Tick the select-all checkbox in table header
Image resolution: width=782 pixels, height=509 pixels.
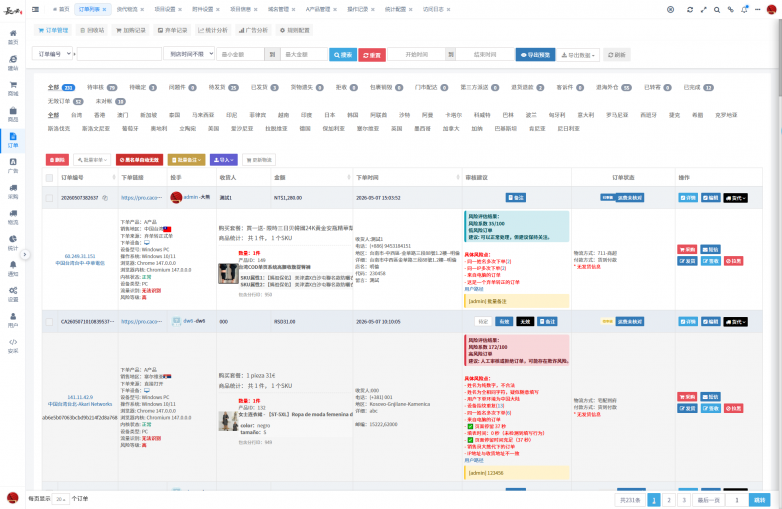coord(49,177)
